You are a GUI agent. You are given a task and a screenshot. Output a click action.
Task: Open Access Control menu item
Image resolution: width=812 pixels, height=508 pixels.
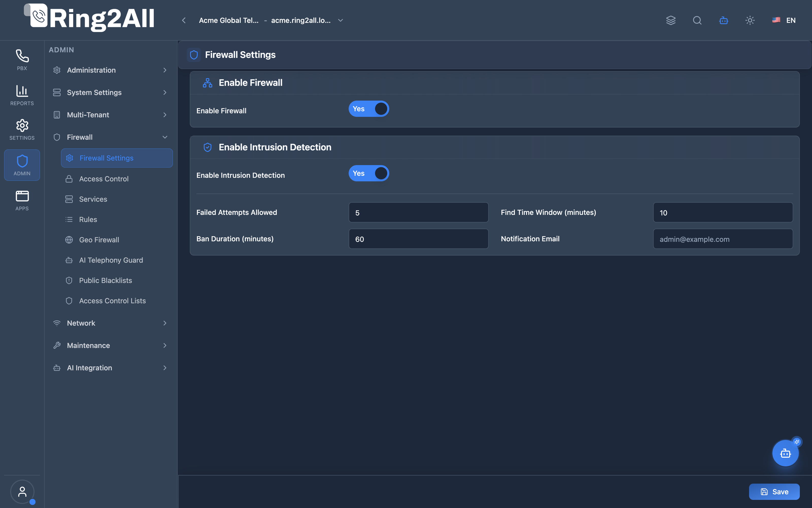(x=117, y=179)
